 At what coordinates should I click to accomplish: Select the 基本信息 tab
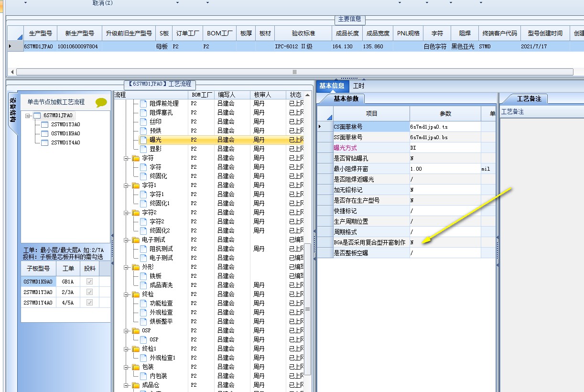pyautogui.click(x=332, y=86)
